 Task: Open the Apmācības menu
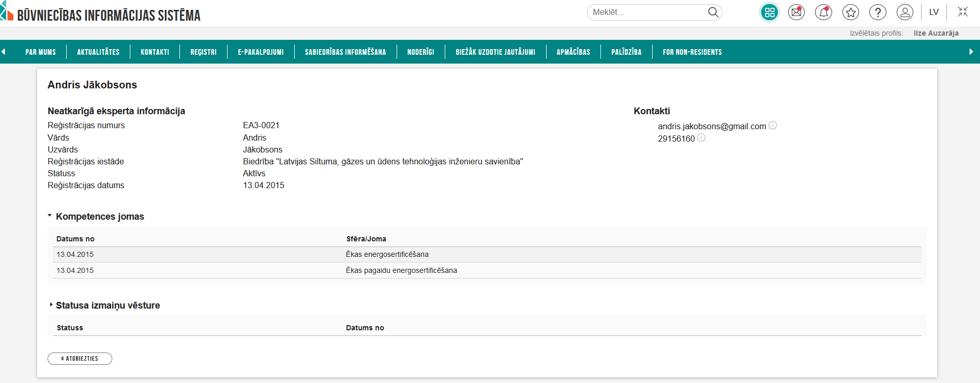point(573,52)
